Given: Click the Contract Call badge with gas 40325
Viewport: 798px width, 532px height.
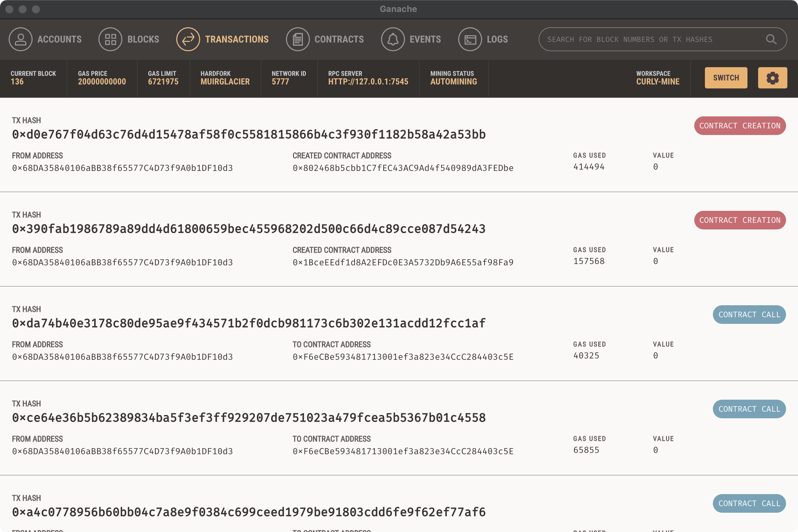Looking at the screenshot, I should click(749, 315).
